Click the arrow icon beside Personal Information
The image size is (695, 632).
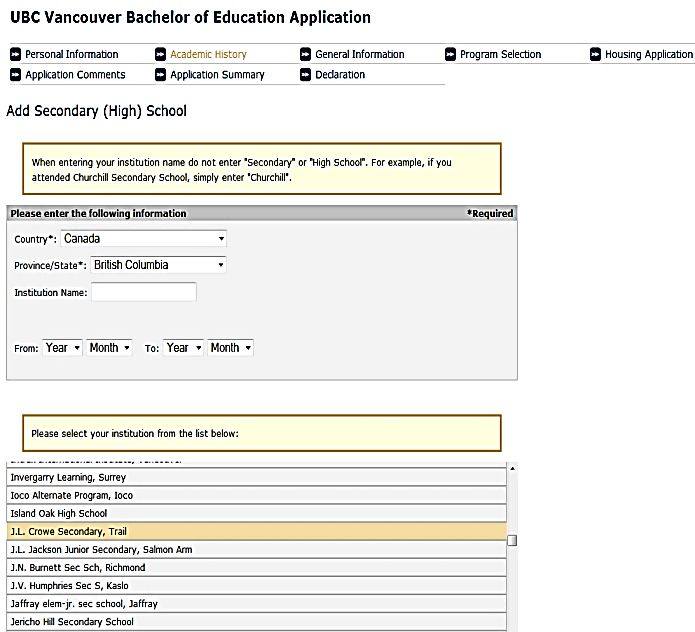click(x=16, y=54)
